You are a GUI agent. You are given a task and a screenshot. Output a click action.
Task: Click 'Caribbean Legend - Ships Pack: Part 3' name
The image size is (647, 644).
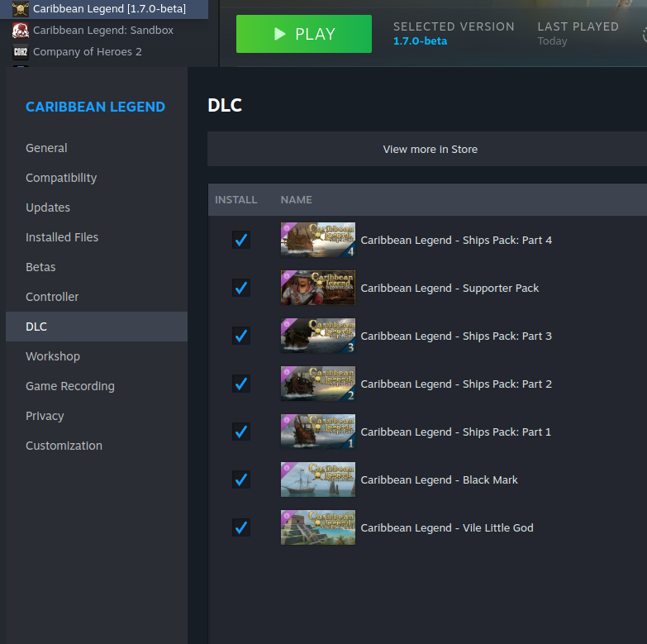456,336
